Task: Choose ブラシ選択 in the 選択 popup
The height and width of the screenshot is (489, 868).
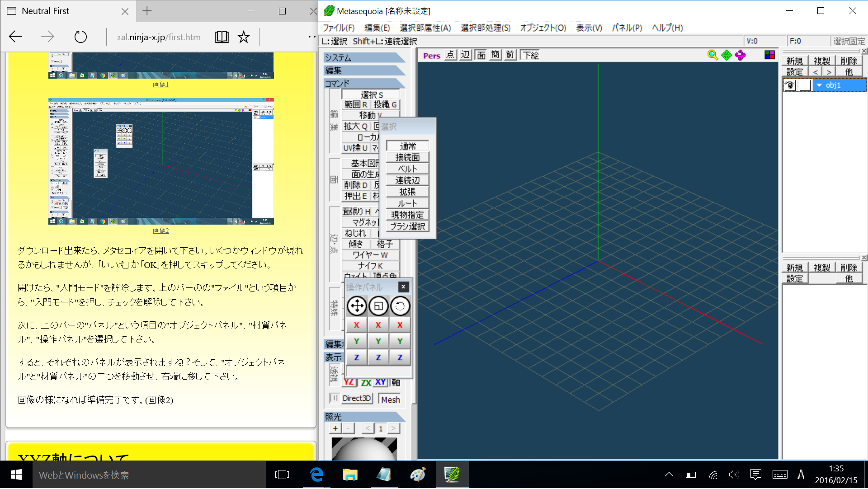Action: pos(407,226)
